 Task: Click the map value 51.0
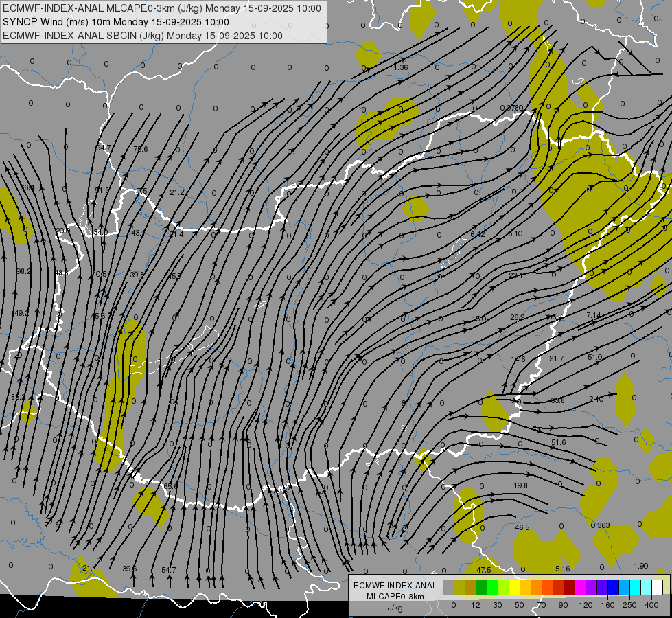pyautogui.click(x=595, y=357)
